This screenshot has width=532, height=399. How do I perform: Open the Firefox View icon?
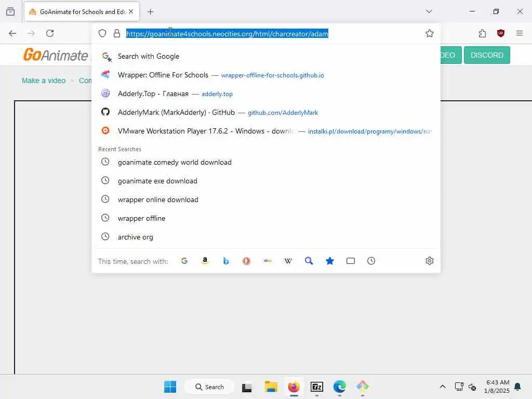click(10, 12)
